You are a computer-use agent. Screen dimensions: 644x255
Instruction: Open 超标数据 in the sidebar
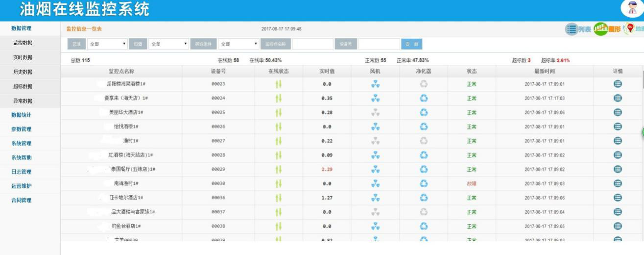click(23, 87)
